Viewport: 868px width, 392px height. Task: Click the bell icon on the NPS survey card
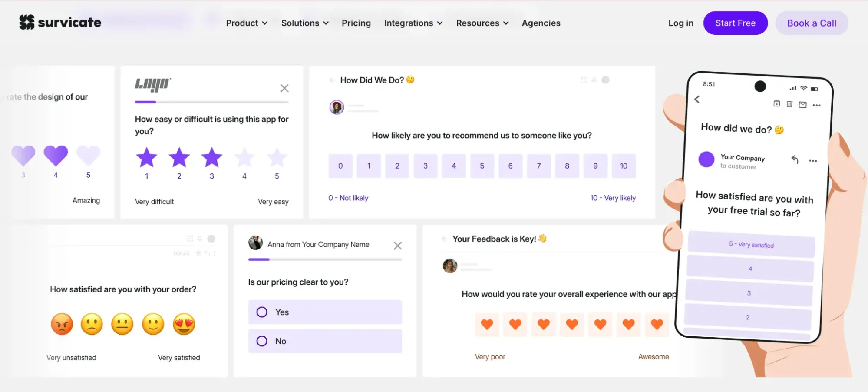click(x=594, y=80)
